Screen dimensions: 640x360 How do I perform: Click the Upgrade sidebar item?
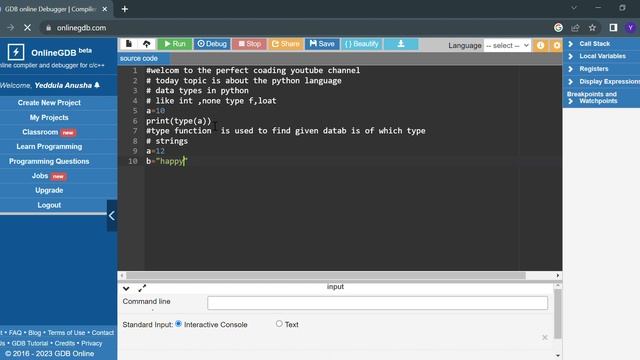tap(49, 191)
